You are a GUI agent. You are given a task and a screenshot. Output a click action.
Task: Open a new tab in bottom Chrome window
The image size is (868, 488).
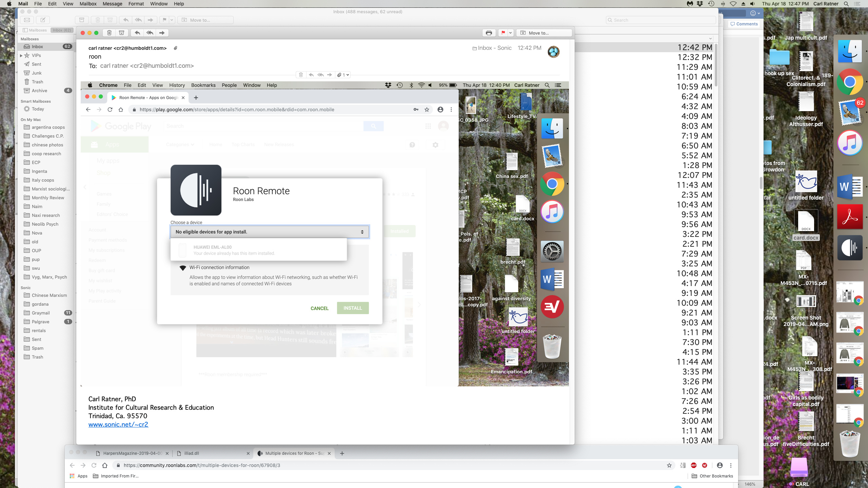(342, 453)
